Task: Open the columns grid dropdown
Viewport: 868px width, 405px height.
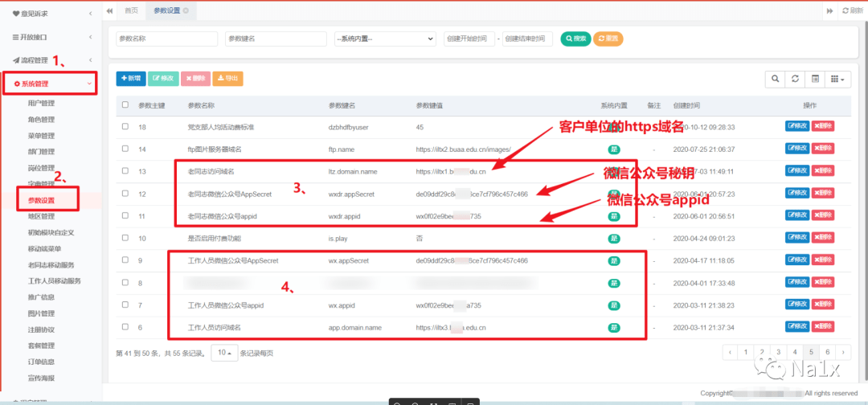Action: coord(838,79)
